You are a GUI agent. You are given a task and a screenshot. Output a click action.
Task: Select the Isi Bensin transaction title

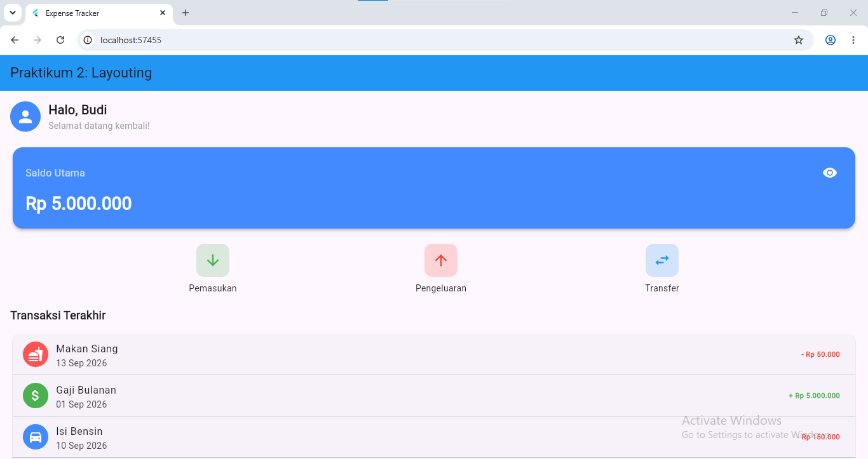79,431
